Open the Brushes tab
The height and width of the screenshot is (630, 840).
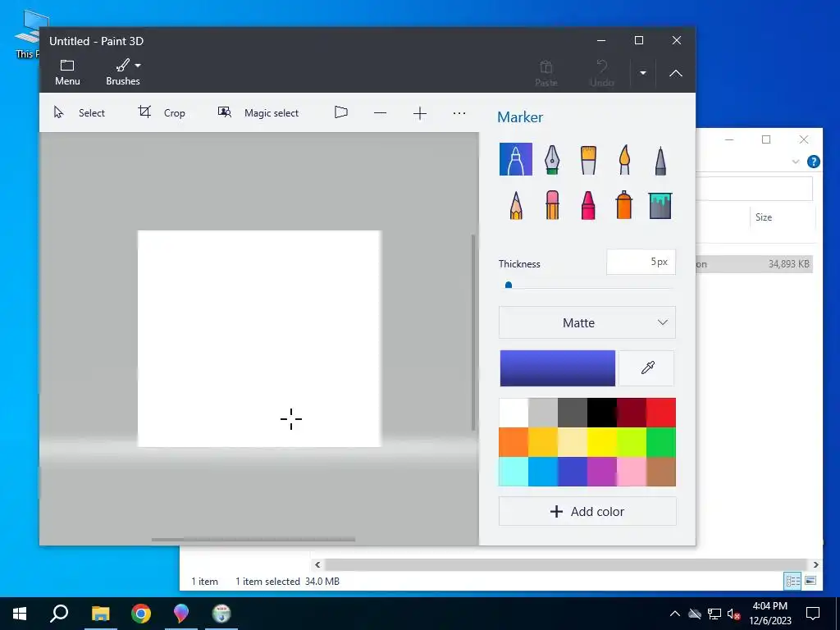click(123, 72)
